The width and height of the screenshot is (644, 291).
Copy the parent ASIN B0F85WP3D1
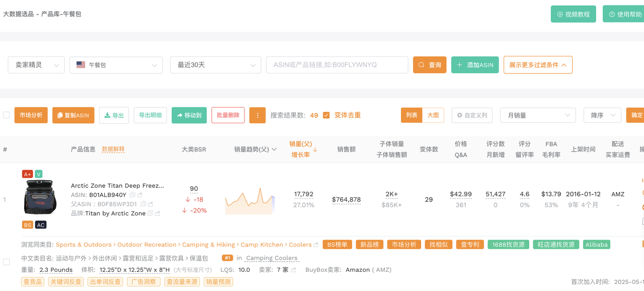click(143, 204)
